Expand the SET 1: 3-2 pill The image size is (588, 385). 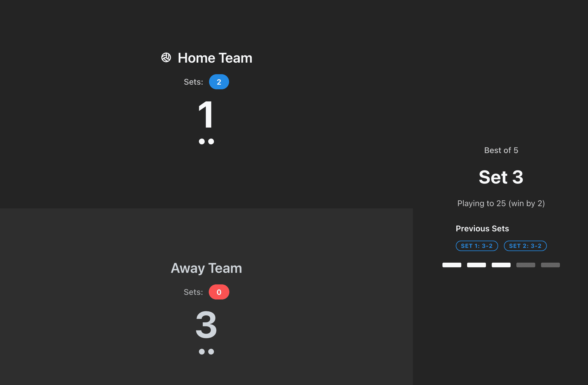coord(477,246)
